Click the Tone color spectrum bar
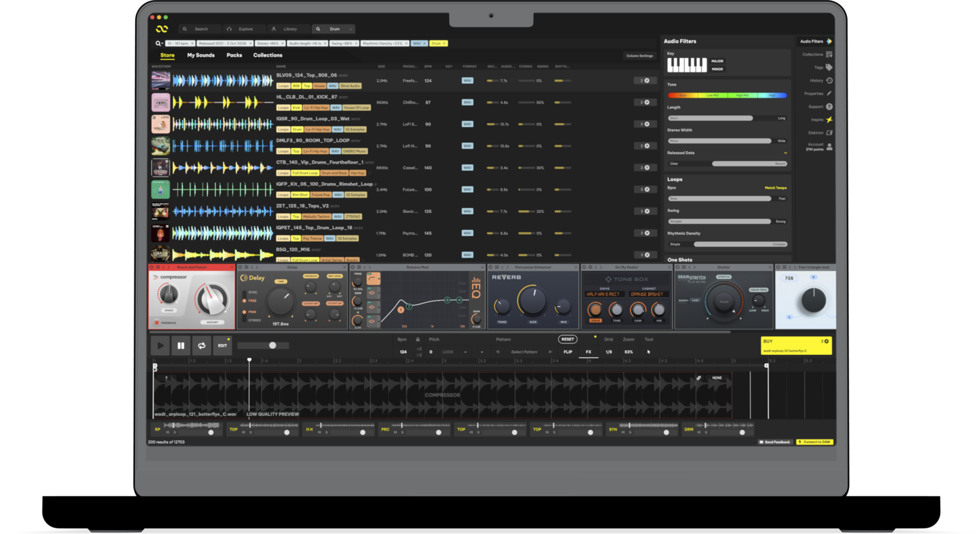The image size is (980, 534). pos(727,95)
